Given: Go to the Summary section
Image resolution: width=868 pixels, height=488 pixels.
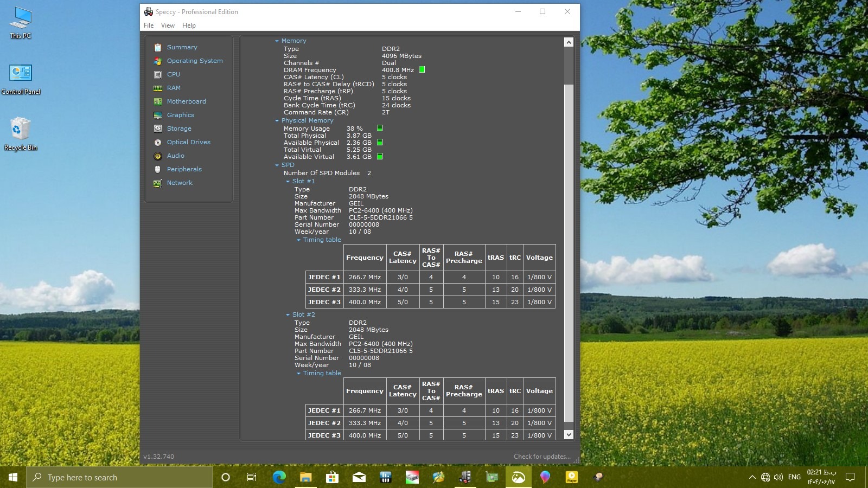Looking at the screenshot, I should tap(182, 47).
